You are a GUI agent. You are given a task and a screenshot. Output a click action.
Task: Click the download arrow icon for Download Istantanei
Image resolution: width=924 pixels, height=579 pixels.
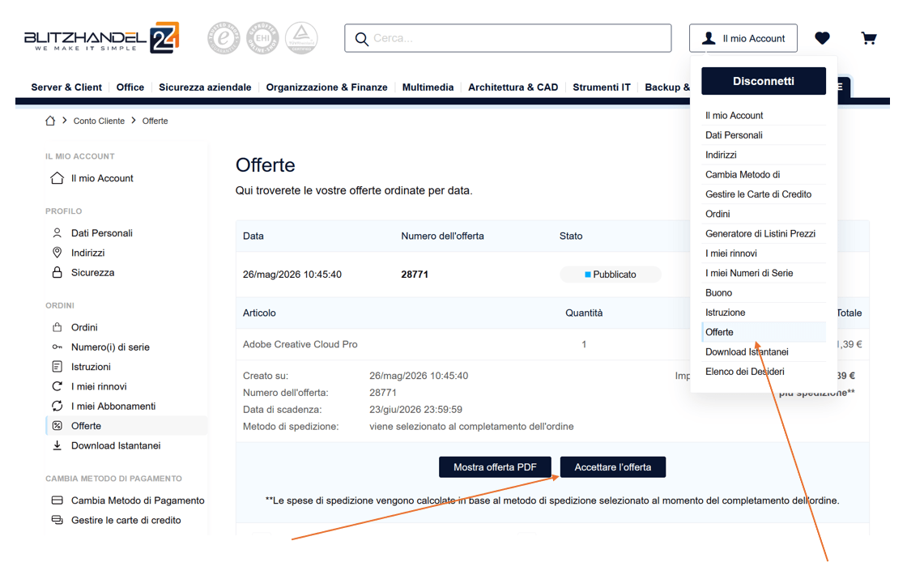coord(57,445)
